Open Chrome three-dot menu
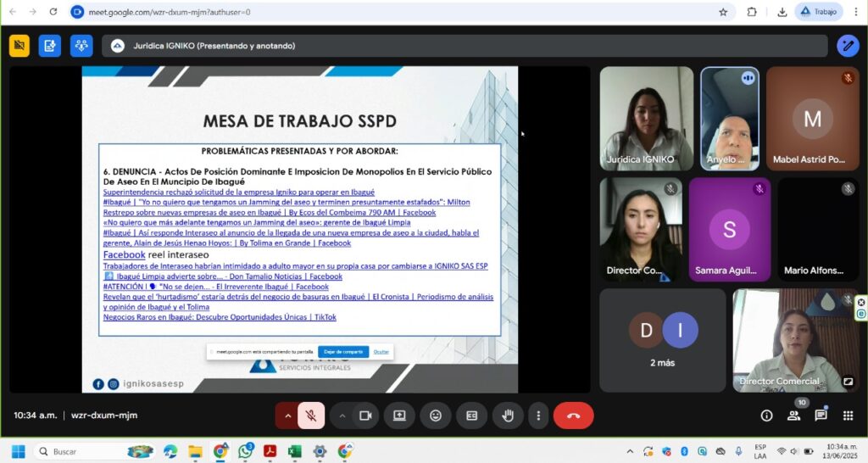Image resolution: width=868 pixels, height=463 pixels. click(x=856, y=12)
